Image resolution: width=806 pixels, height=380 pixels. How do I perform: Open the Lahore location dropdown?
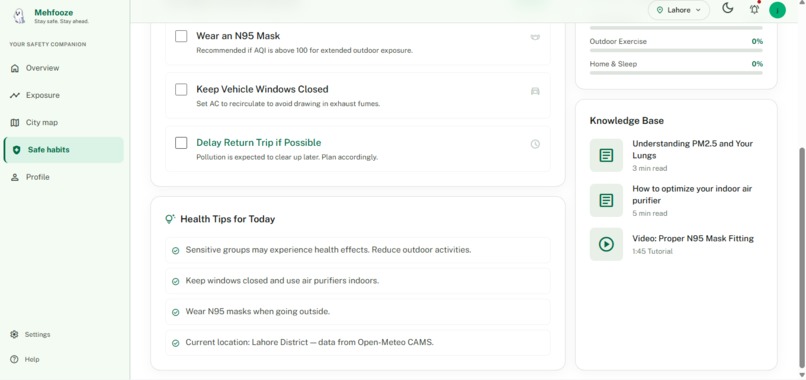pos(679,10)
